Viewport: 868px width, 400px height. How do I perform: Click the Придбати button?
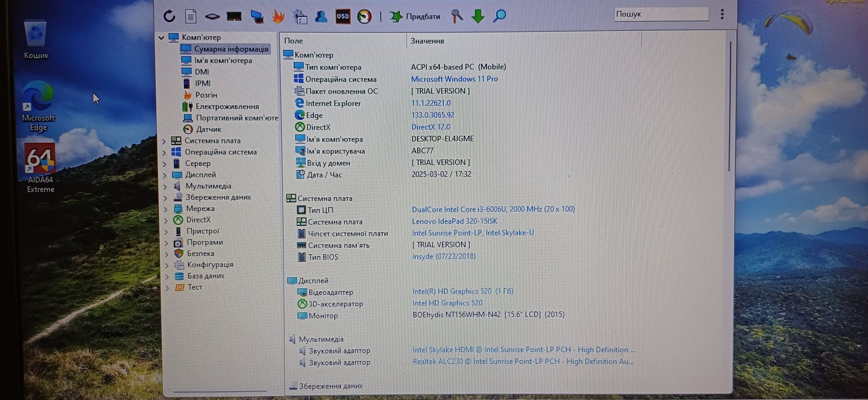point(415,16)
